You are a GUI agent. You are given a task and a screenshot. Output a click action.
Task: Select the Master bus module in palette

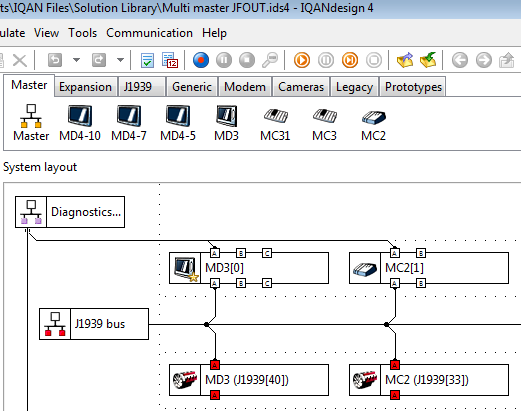31,123
